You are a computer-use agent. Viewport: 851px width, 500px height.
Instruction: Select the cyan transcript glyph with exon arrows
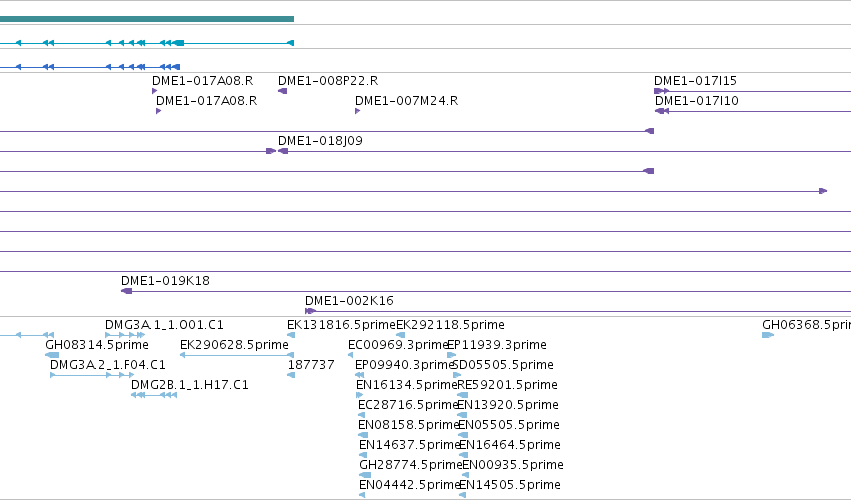click(147, 43)
